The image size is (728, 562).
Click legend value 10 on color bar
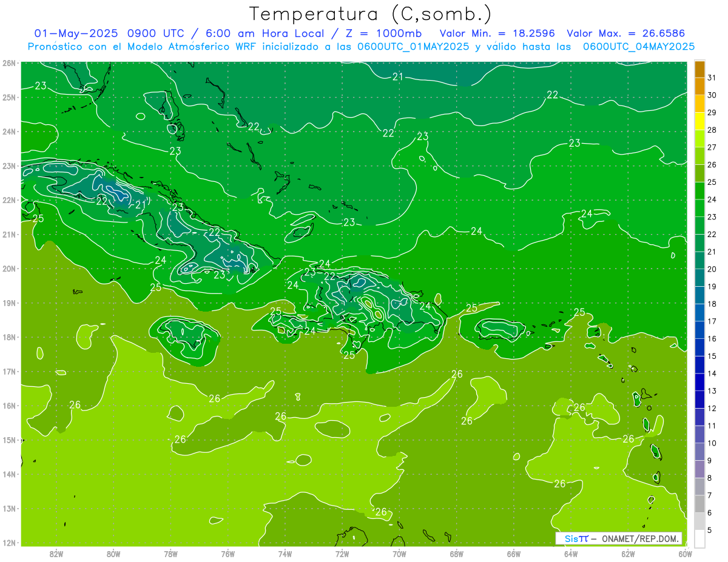pos(712,443)
